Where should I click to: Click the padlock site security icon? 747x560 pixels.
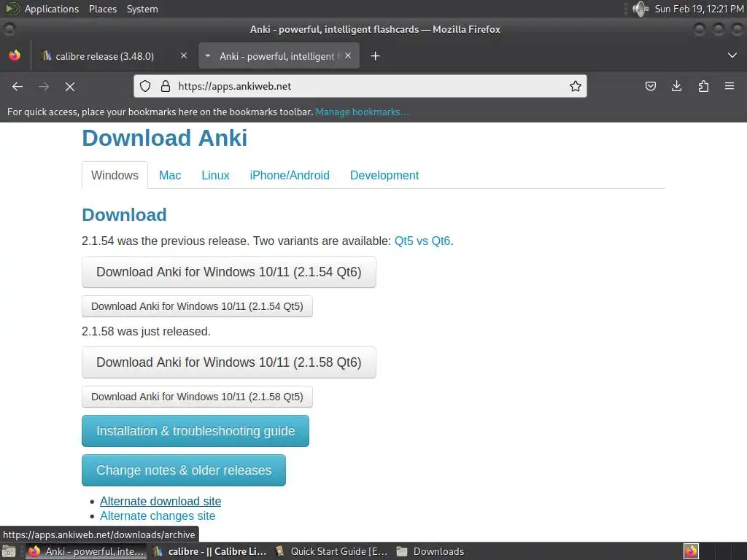click(166, 86)
